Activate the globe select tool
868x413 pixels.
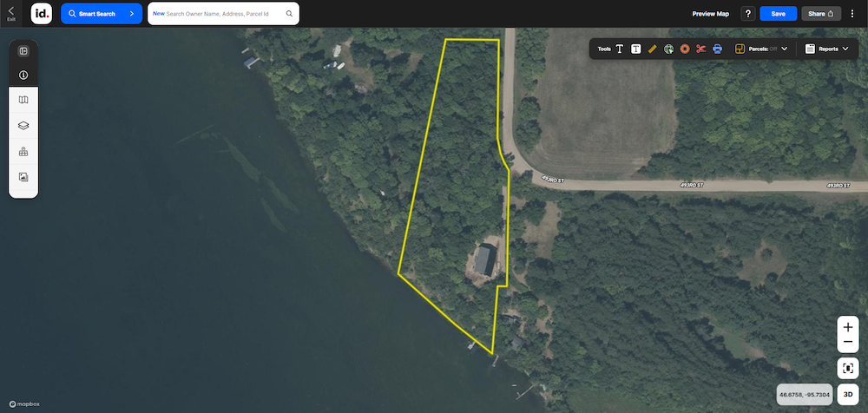coord(668,49)
